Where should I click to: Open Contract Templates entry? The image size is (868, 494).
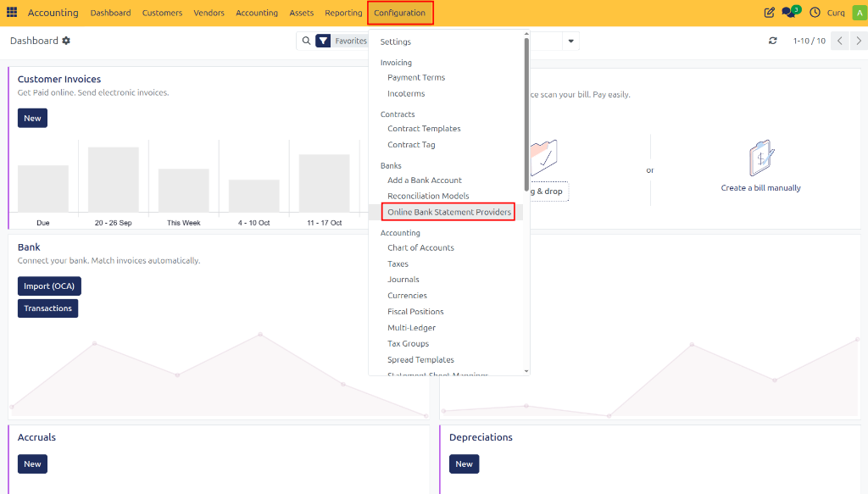(x=424, y=128)
